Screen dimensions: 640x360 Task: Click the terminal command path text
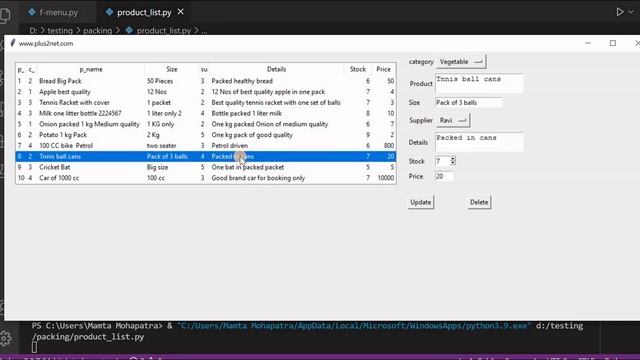point(353,326)
